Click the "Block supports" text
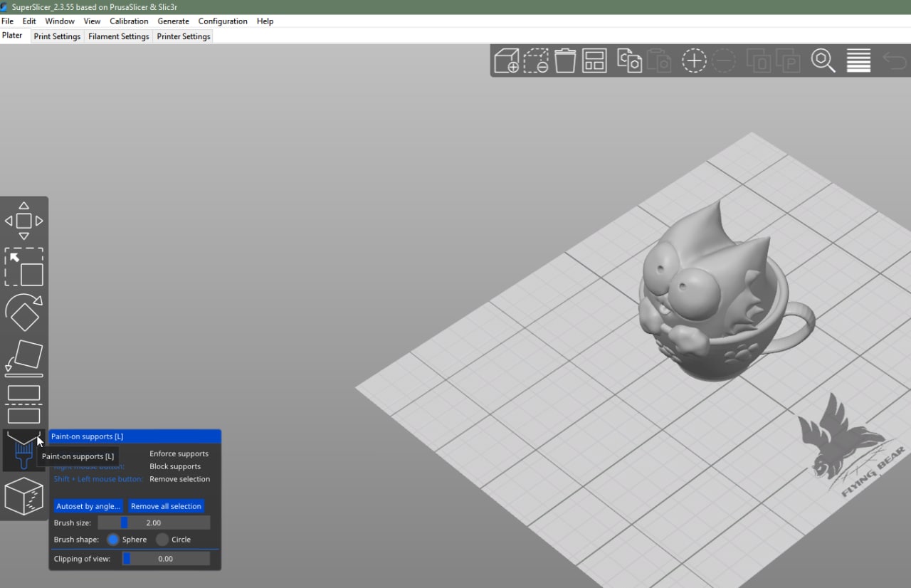The image size is (911, 588). tap(175, 466)
